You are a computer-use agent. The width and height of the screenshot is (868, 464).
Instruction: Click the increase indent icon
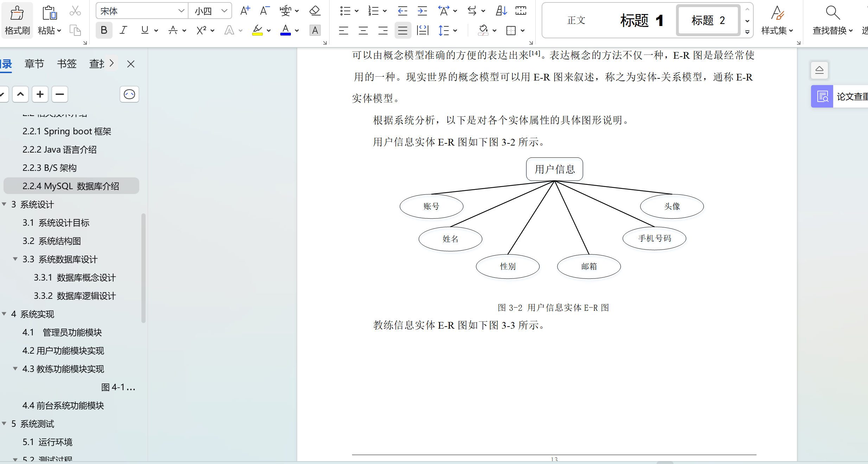[x=422, y=11]
